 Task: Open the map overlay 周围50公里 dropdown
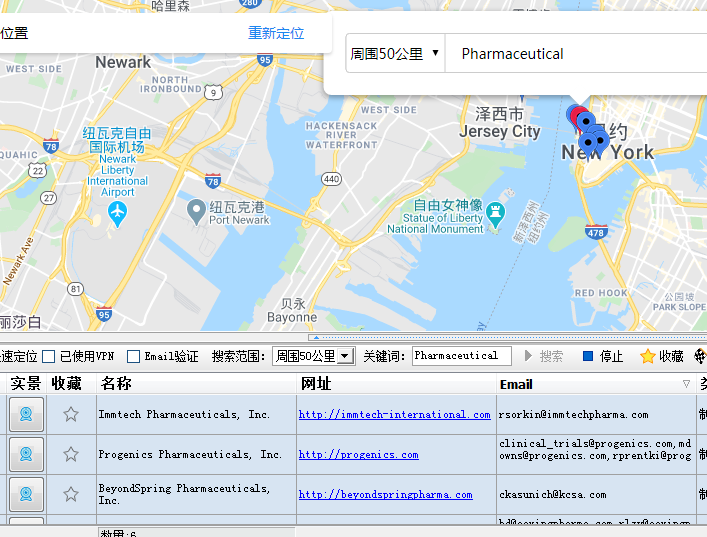click(395, 53)
